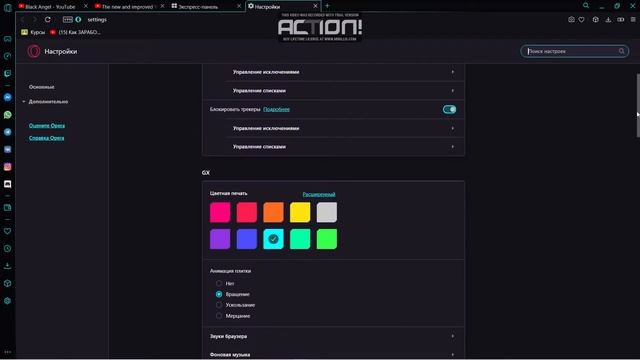Viewport: 640px width, 360px height.
Task: Go back to the previous page
Action: coord(22,19)
